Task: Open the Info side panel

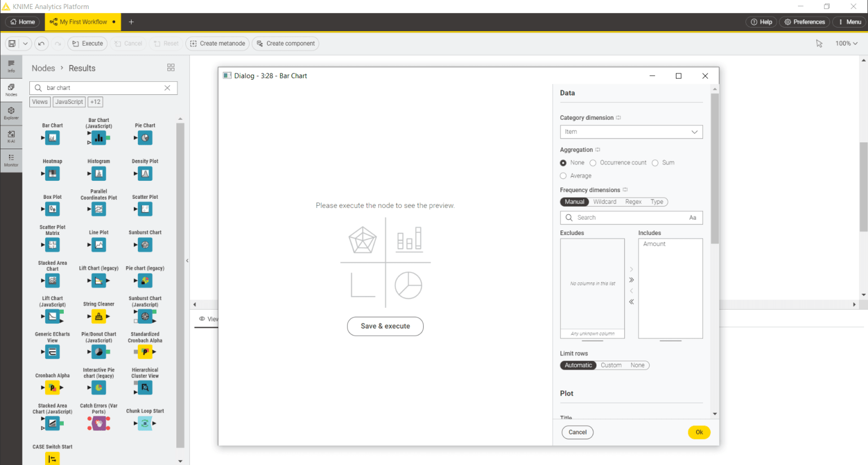Action: (x=11, y=67)
